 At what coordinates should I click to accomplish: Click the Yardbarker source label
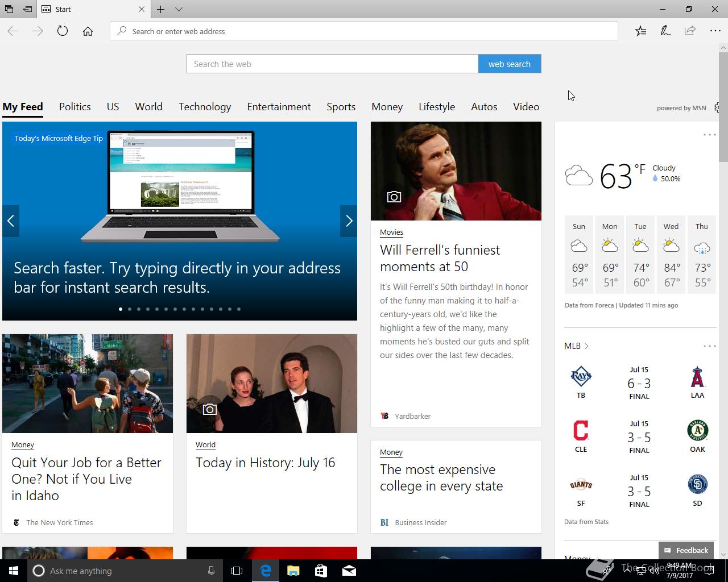[412, 416]
